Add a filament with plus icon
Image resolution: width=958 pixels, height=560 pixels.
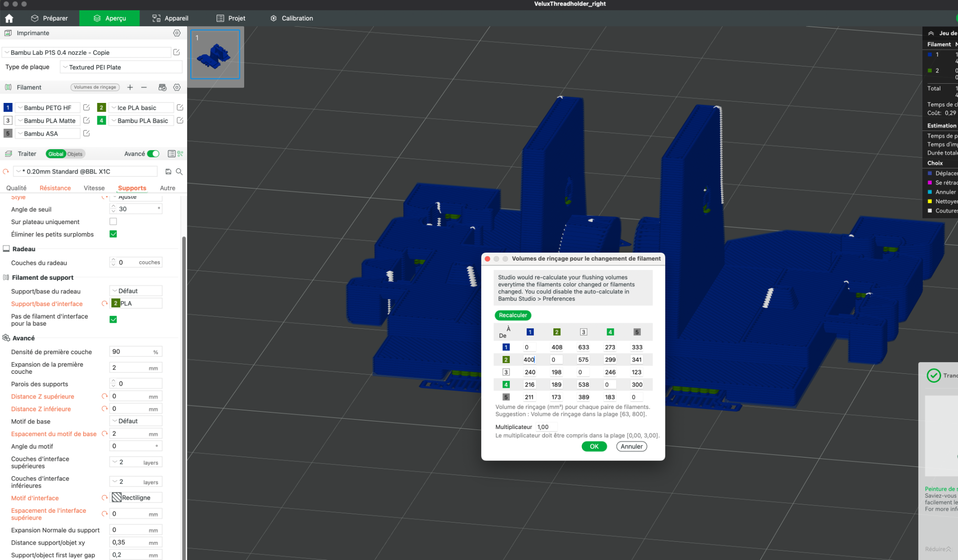(x=130, y=87)
